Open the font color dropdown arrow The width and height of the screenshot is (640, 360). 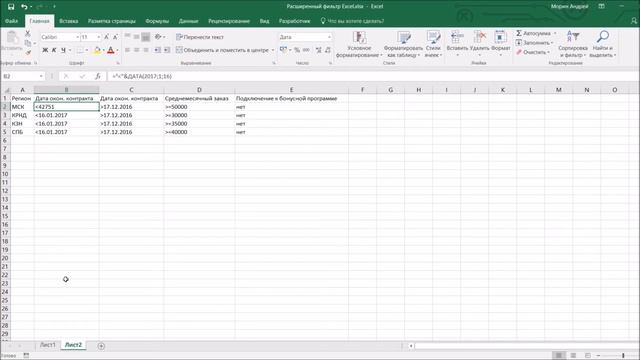117,50
